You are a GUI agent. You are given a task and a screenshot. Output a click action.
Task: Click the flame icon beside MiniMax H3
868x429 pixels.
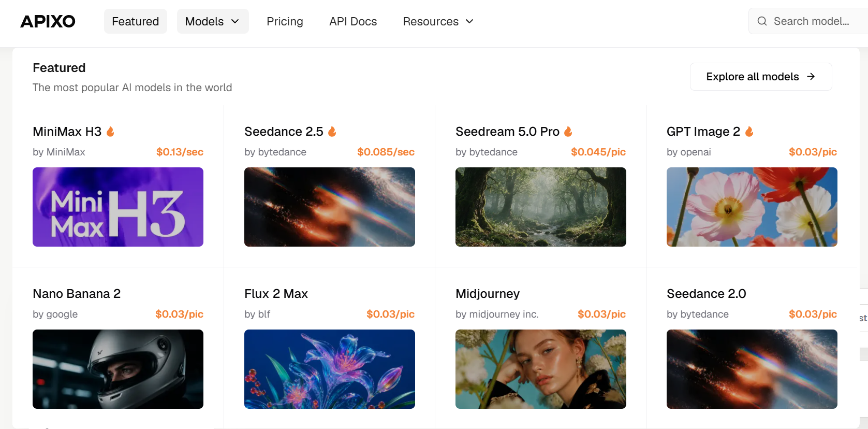[110, 132]
